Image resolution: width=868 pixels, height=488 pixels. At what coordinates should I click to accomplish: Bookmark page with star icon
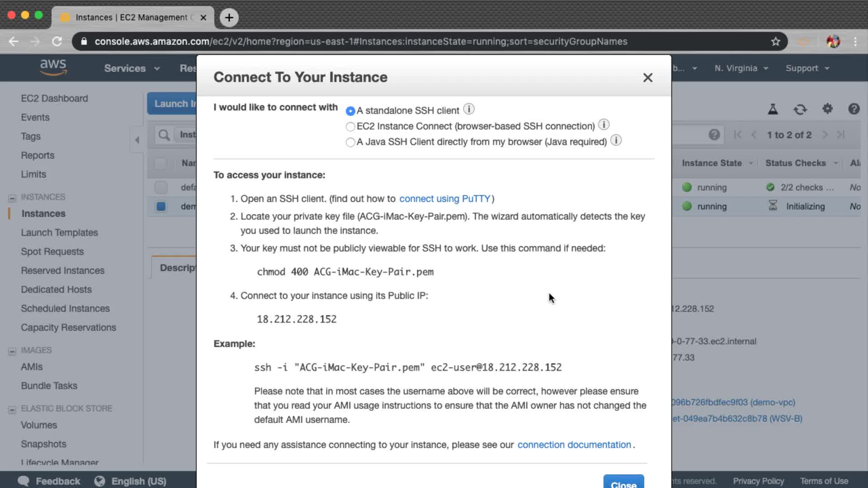776,42
